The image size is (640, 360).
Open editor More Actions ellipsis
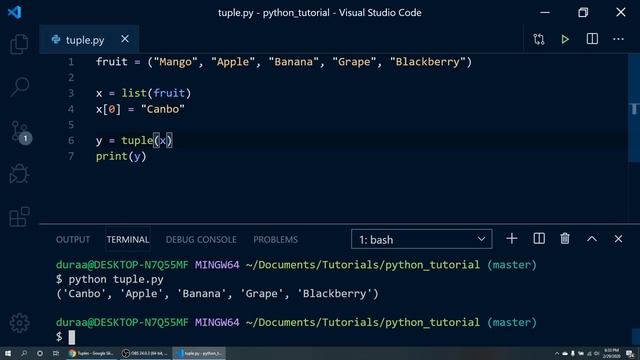tap(618, 39)
